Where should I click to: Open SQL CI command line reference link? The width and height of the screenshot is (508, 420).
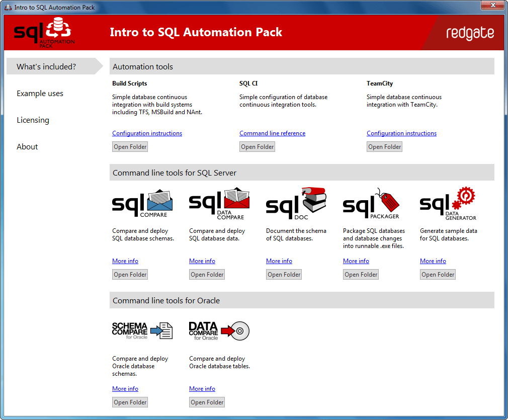(273, 133)
